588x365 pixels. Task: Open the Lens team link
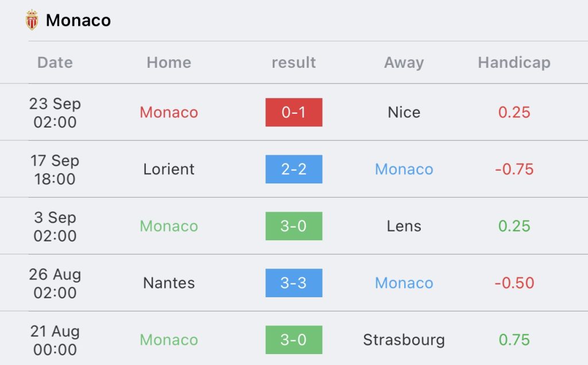(404, 226)
